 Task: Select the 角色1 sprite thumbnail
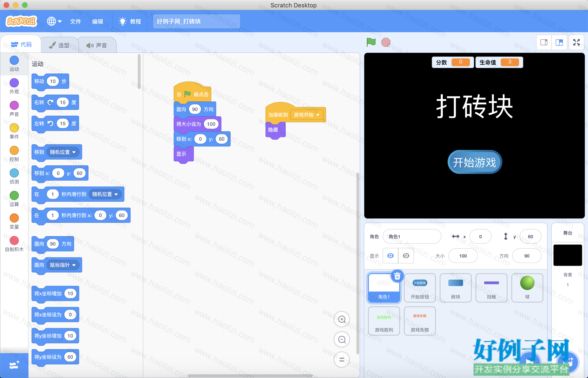click(x=384, y=288)
